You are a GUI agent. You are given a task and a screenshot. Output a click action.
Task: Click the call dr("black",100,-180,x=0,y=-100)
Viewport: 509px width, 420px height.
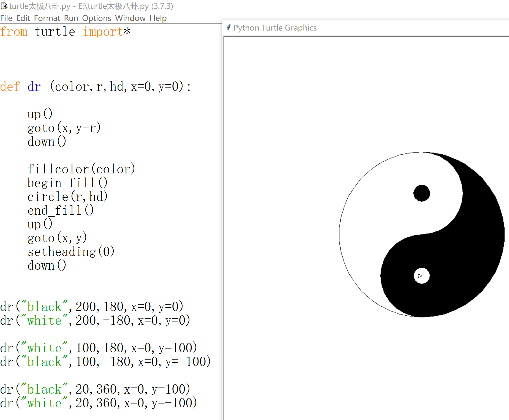(x=105, y=362)
